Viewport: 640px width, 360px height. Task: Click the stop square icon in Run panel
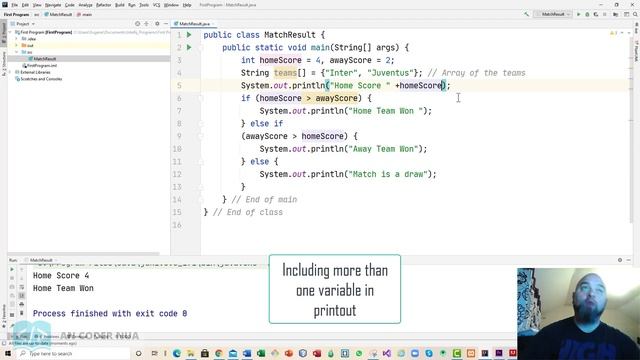(12, 278)
